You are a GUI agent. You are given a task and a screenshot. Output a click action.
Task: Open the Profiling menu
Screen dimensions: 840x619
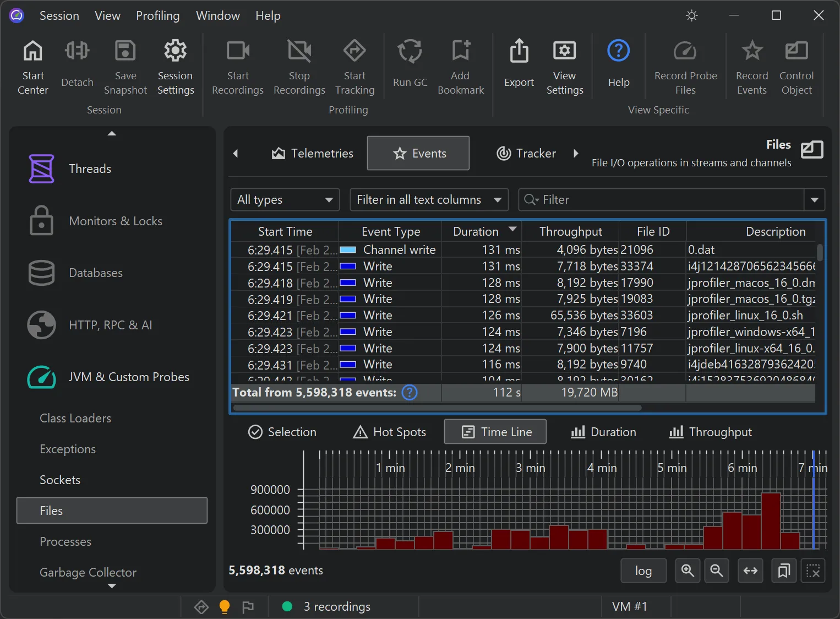coord(158,15)
